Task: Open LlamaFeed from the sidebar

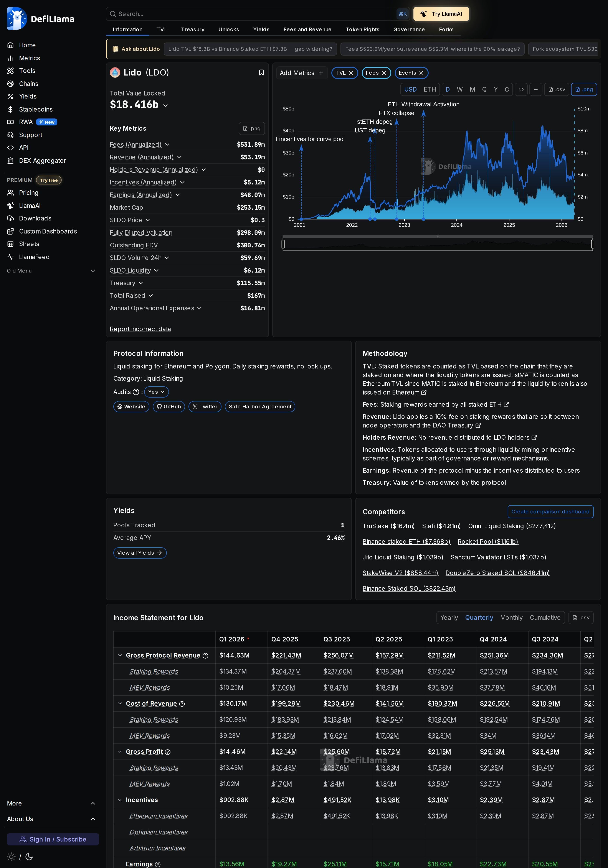Action: (35, 257)
